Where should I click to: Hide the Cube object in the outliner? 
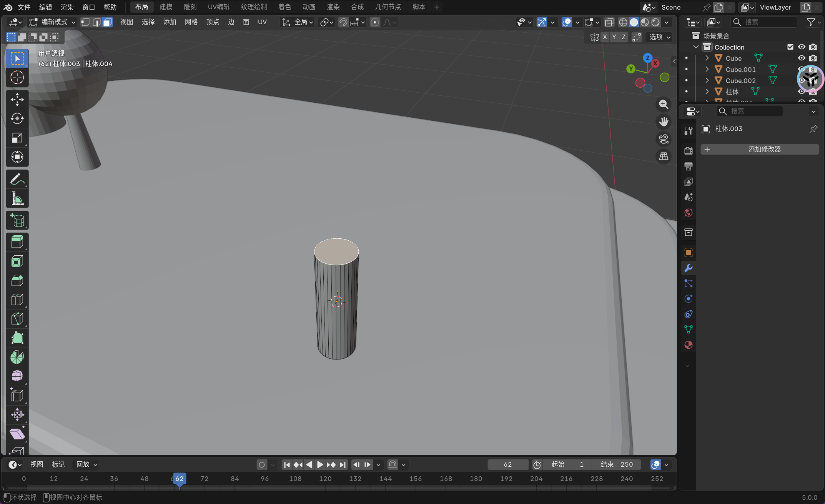coord(802,58)
